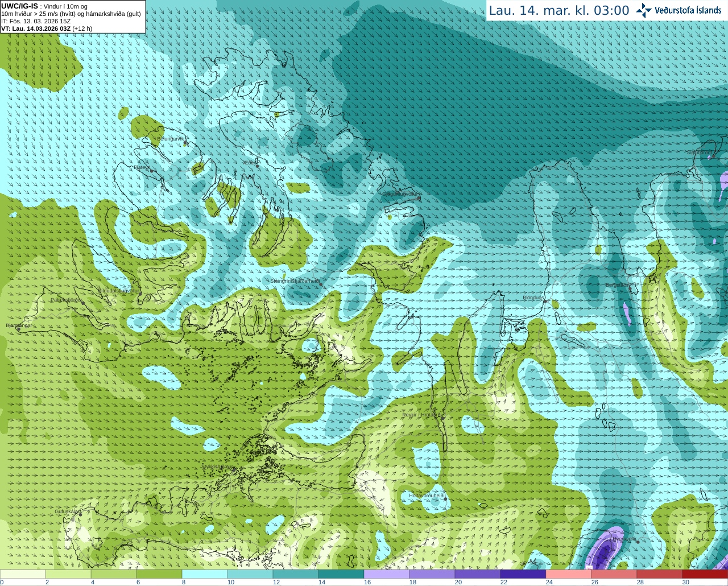This screenshot has height=586, width=728.
Task: Pick the 8–10 m/s light cyan legend swatch
Action: click(205, 574)
